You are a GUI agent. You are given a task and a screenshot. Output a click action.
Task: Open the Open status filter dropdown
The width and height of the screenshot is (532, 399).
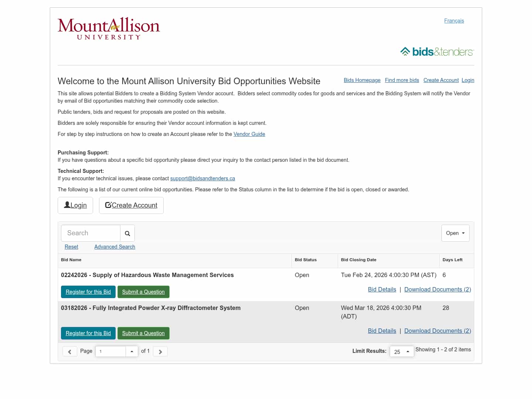tap(455, 233)
